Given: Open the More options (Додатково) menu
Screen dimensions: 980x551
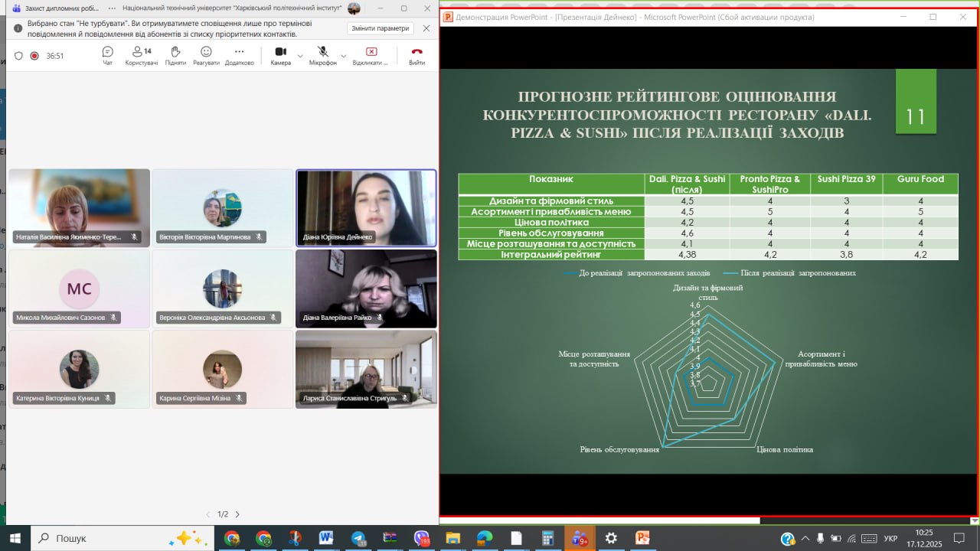Looking at the screenshot, I should click(239, 54).
